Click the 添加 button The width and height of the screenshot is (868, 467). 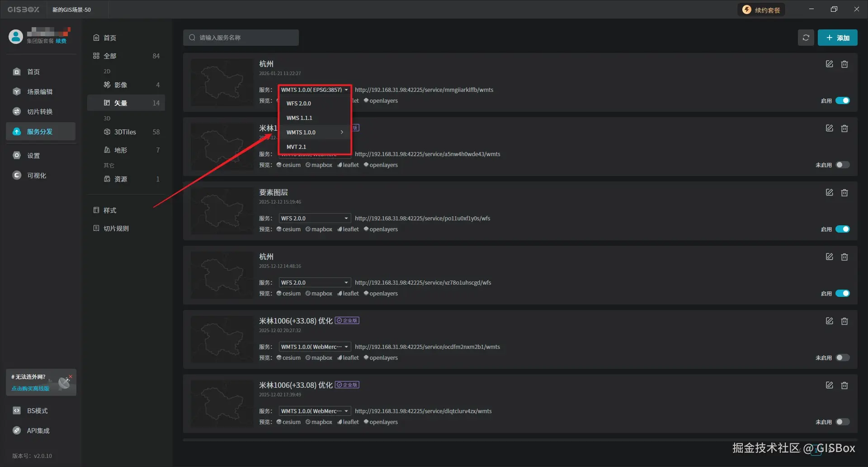coord(837,38)
